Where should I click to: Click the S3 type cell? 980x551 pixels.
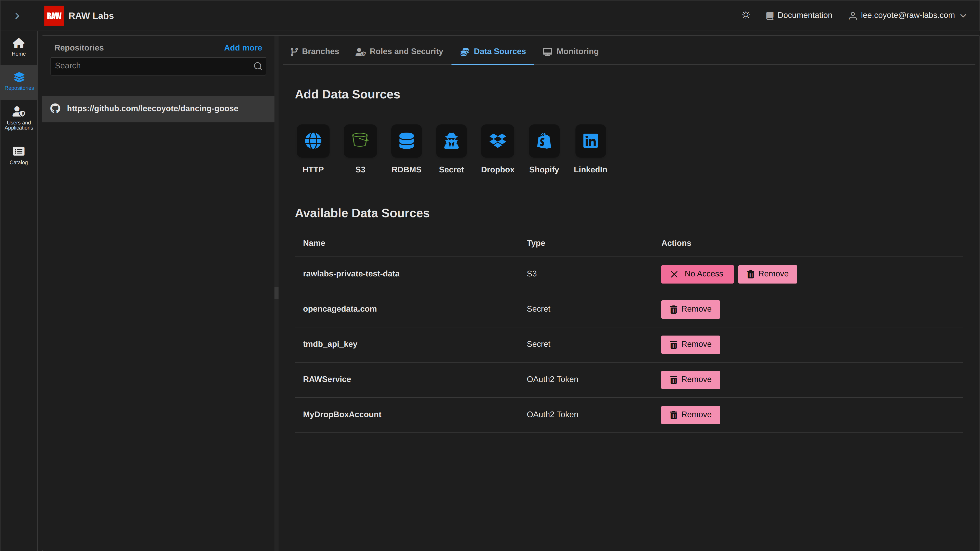pos(532,274)
